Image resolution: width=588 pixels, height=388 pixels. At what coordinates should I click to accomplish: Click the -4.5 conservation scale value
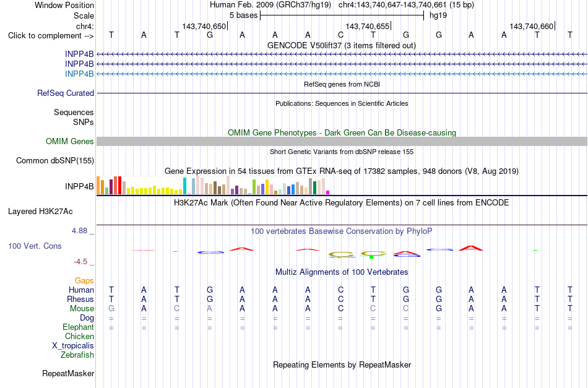point(80,262)
